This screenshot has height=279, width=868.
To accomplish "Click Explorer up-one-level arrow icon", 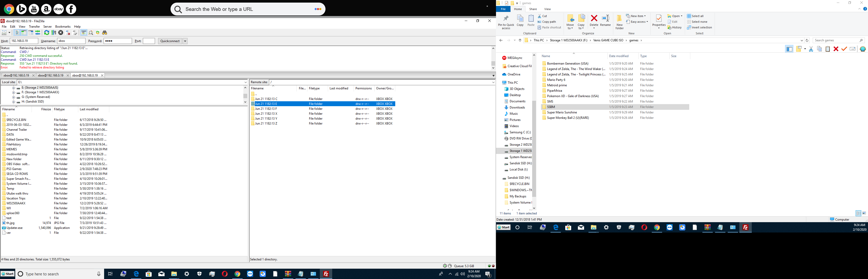I will point(520,41).
